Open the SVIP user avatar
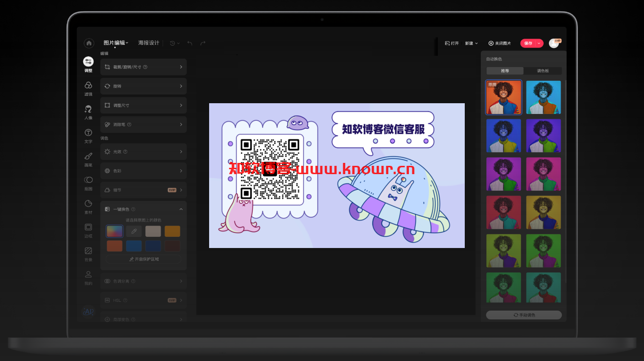 [554, 43]
